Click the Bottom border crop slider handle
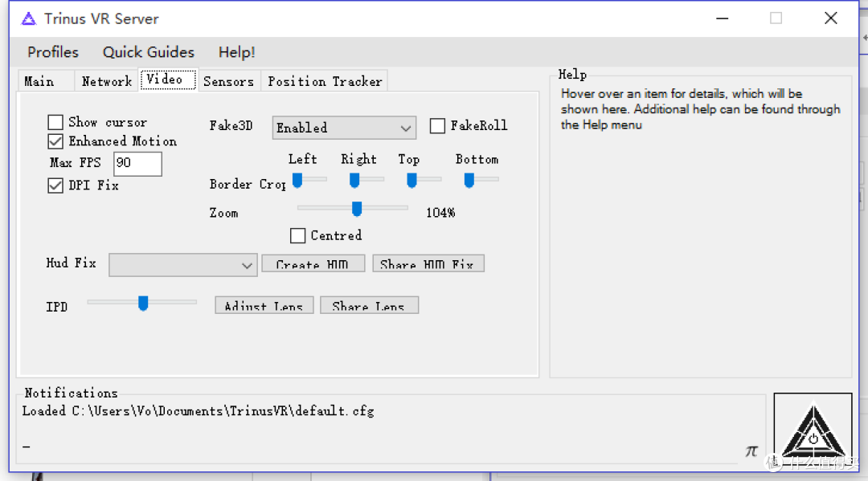 pos(469,180)
